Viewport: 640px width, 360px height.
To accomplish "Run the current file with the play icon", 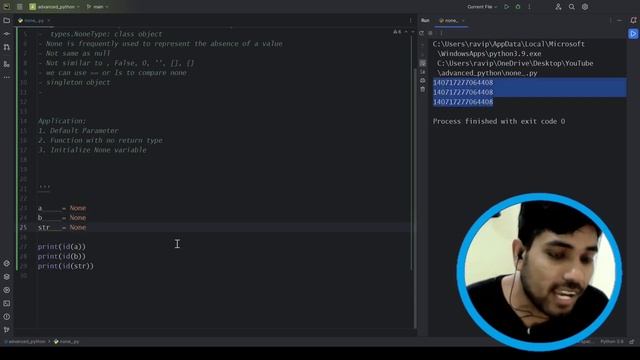I will [507, 7].
